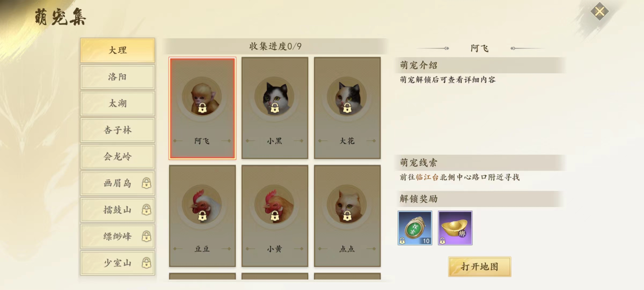The image size is (644, 290).
Task: Click lock icon on 少室山 tab
Action: [x=146, y=263]
